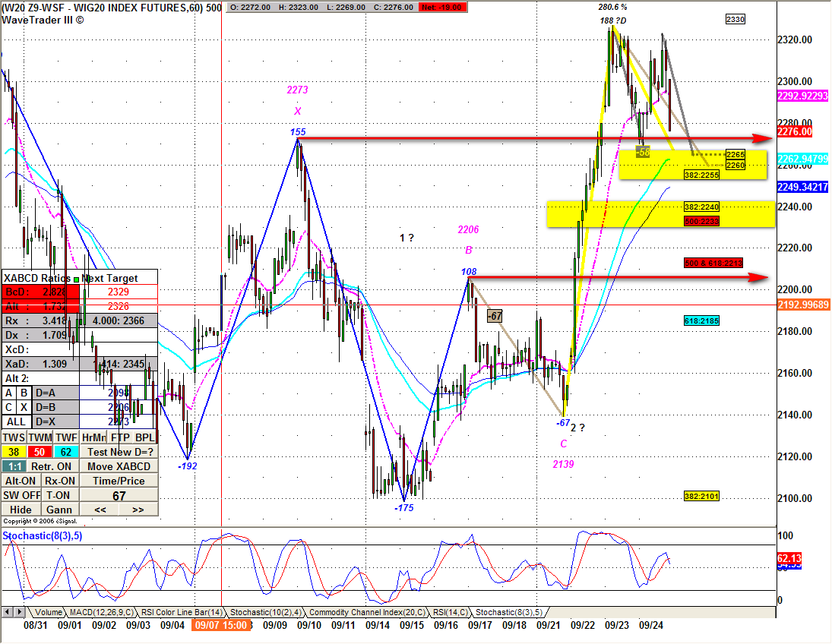Screen dimensions: 832x644
Task: Click the BPL button
Action: pos(145,437)
